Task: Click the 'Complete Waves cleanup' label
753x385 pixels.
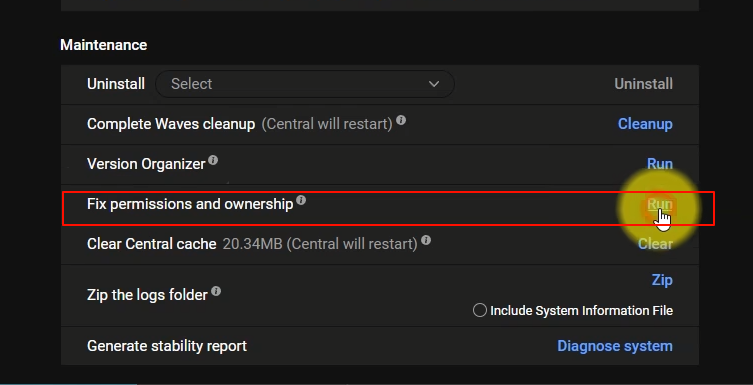Action: coord(171,124)
